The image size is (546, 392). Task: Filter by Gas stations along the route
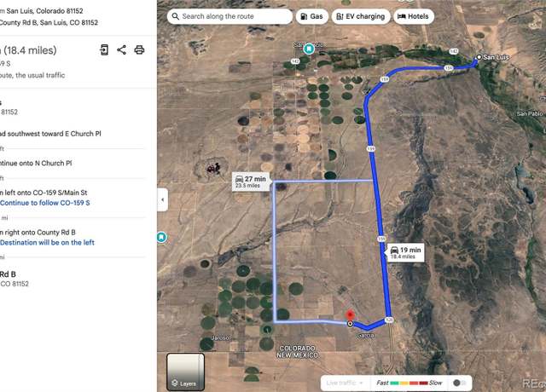click(311, 16)
